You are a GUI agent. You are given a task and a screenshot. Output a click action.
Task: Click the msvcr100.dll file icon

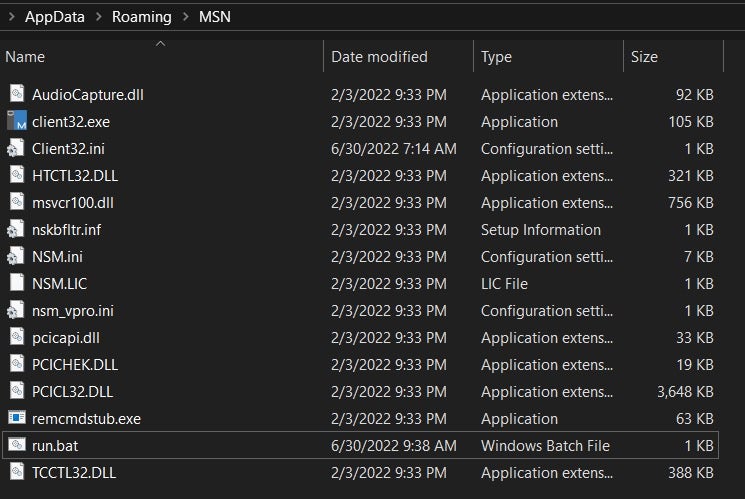point(16,202)
